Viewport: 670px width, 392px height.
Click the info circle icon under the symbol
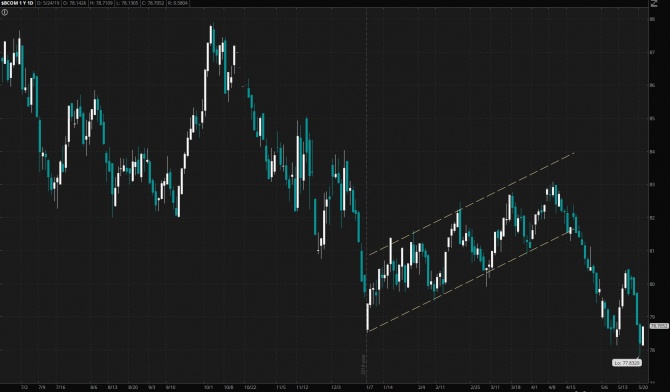[4, 12]
